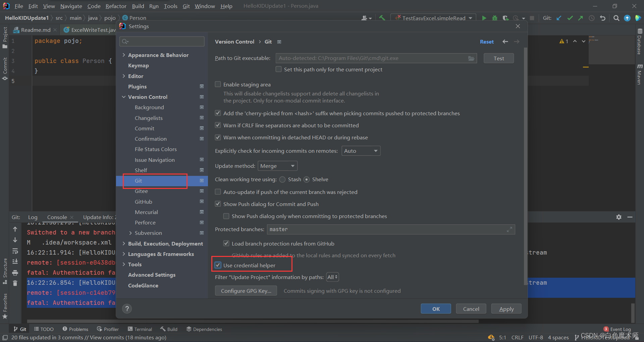Toggle Warn when committing in detached HEAD
Image resolution: width=644 pixels, height=342 pixels.
[x=218, y=137]
